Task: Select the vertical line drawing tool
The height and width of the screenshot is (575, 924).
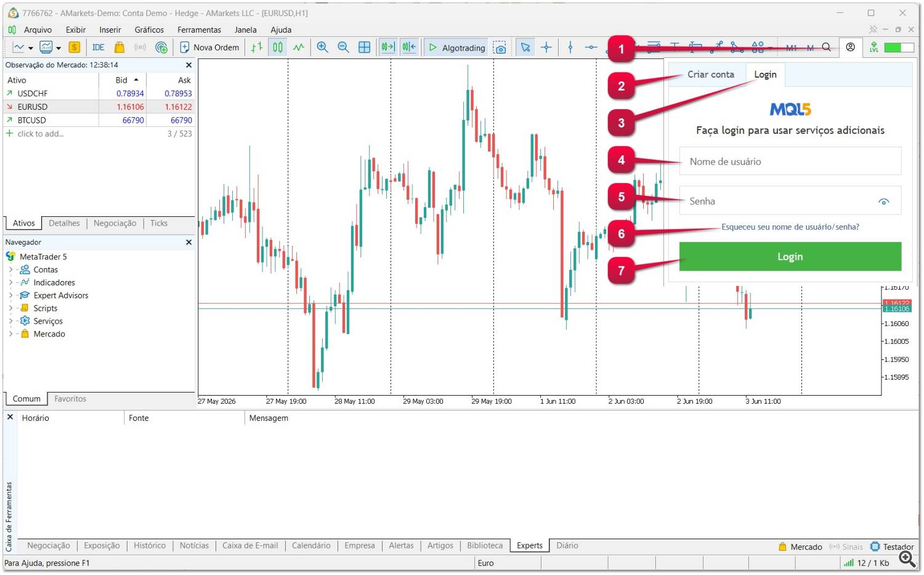Action: 570,47
